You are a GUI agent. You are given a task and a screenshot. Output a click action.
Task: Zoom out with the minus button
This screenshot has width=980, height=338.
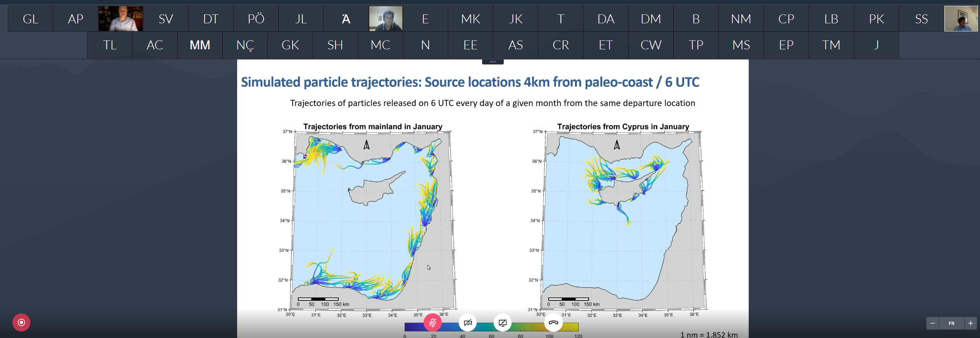pyautogui.click(x=932, y=323)
